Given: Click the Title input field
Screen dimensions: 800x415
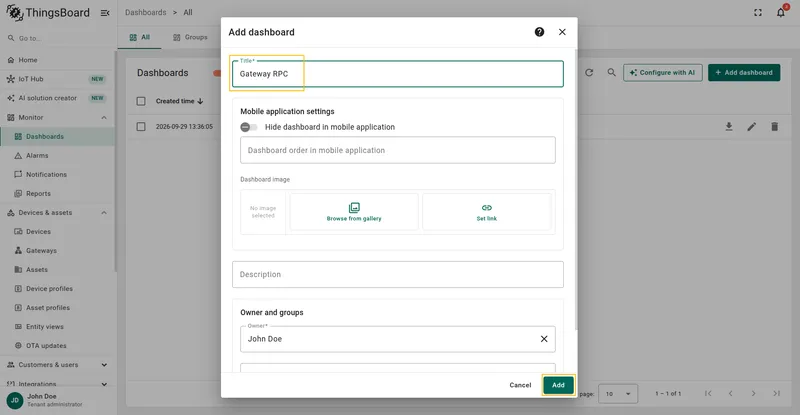Looking at the screenshot, I should (x=397, y=74).
